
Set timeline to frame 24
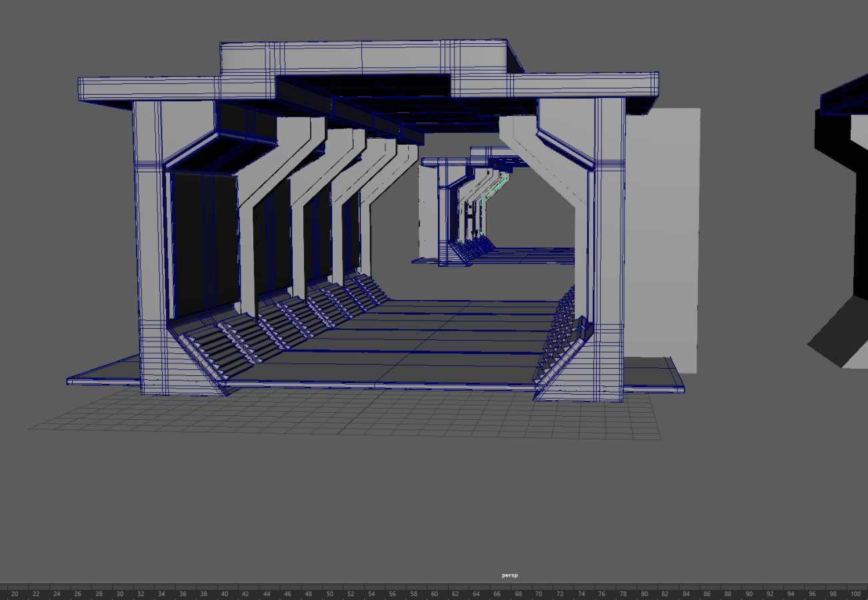(x=57, y=593)
